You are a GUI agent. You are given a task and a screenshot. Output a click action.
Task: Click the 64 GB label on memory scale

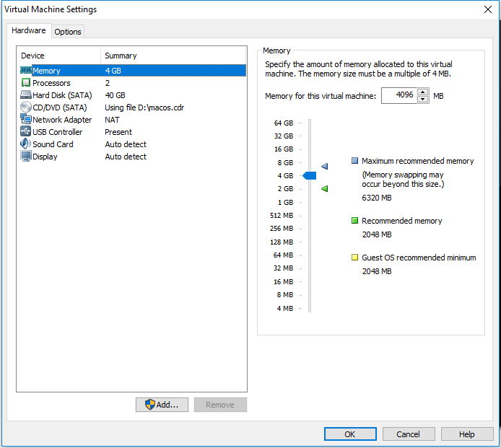(x=284, y=123)
